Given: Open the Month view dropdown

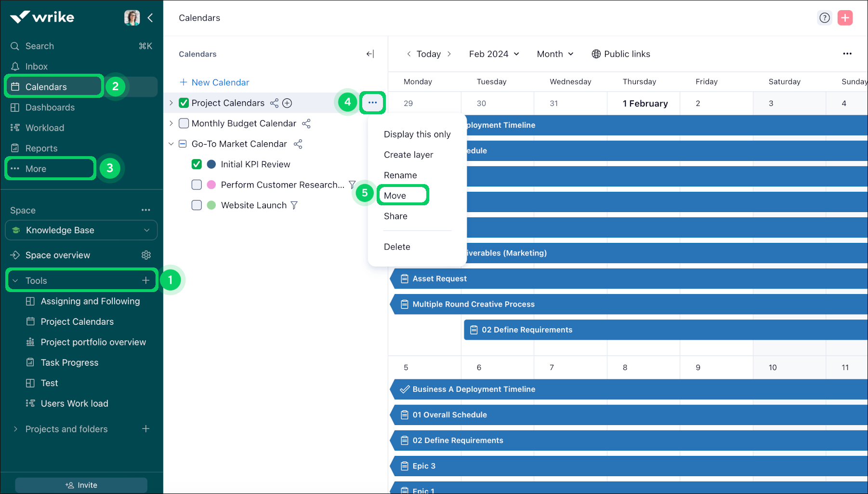Looking at the screenshot, I should click(555, 54).
